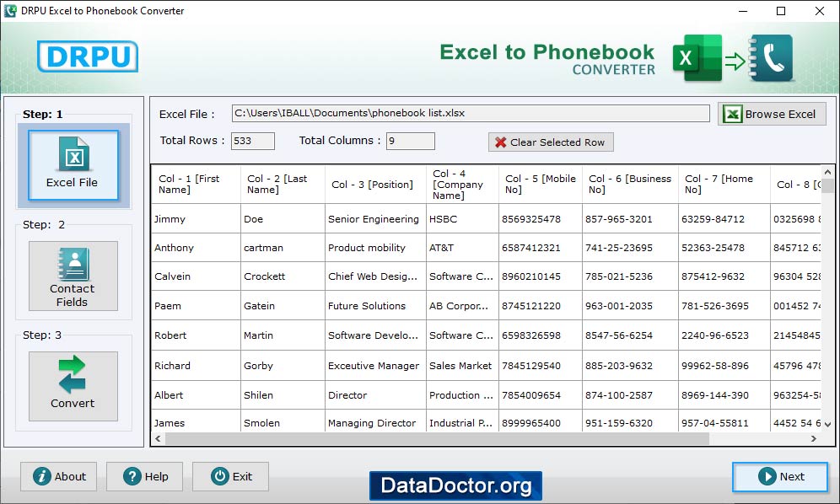This screenshot has width=840, height=504.
Task: Click the 'Gorby' last name cell
Action: tap(283, 366)
